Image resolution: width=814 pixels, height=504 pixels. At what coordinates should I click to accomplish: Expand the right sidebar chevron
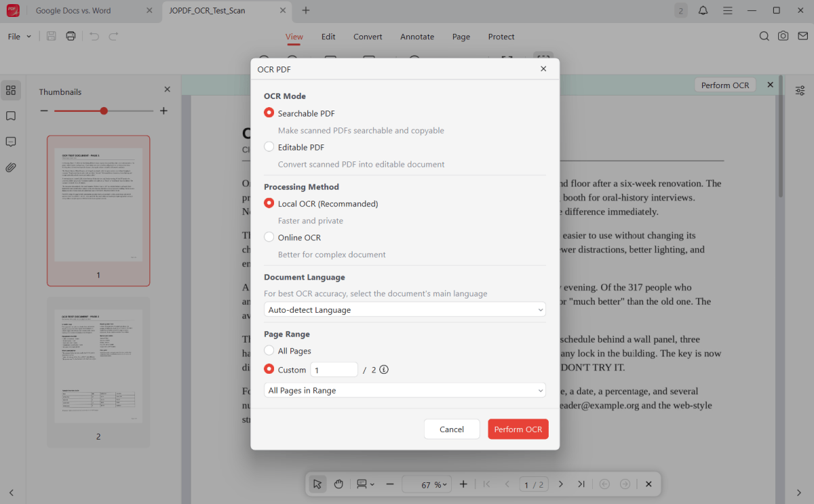pos(798,492)
